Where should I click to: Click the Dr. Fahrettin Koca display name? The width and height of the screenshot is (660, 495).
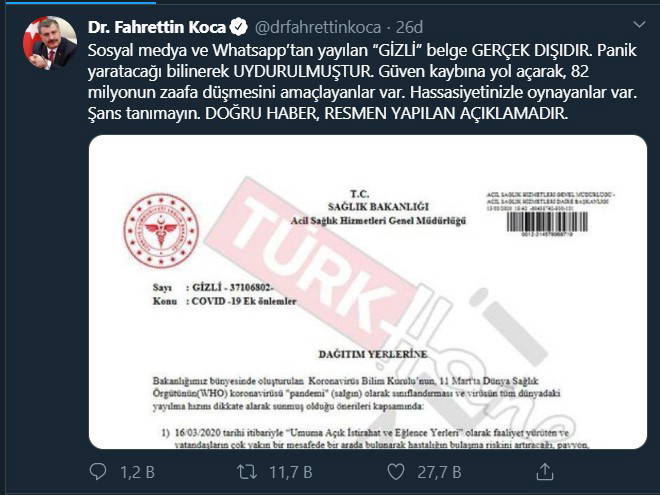157,27
